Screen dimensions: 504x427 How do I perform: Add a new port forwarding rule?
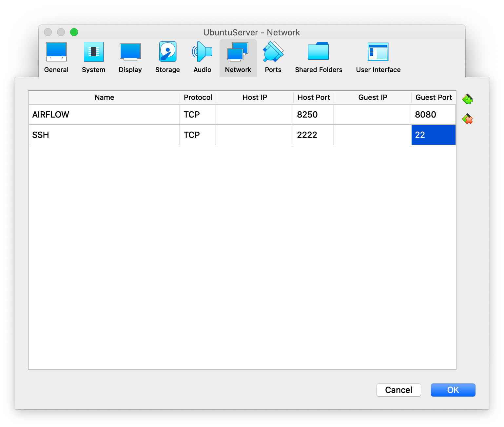pyautogui.click(x=468, y=99)
